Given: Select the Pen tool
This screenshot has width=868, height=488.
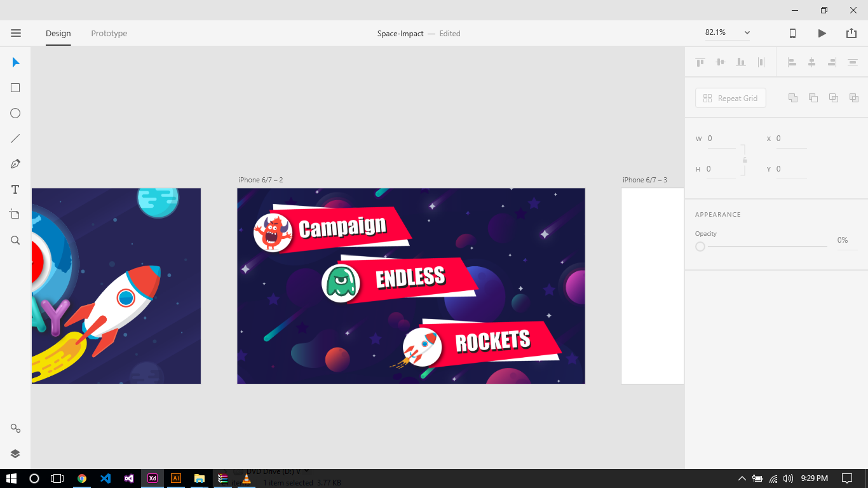Looking at the screenshot, I should (15, 164).
